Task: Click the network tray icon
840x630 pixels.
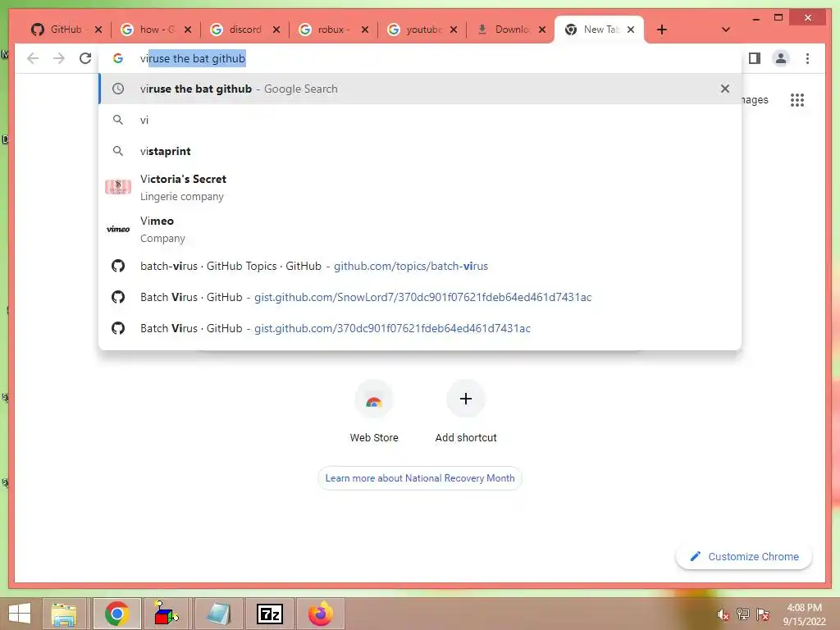Action: [743, 614]
